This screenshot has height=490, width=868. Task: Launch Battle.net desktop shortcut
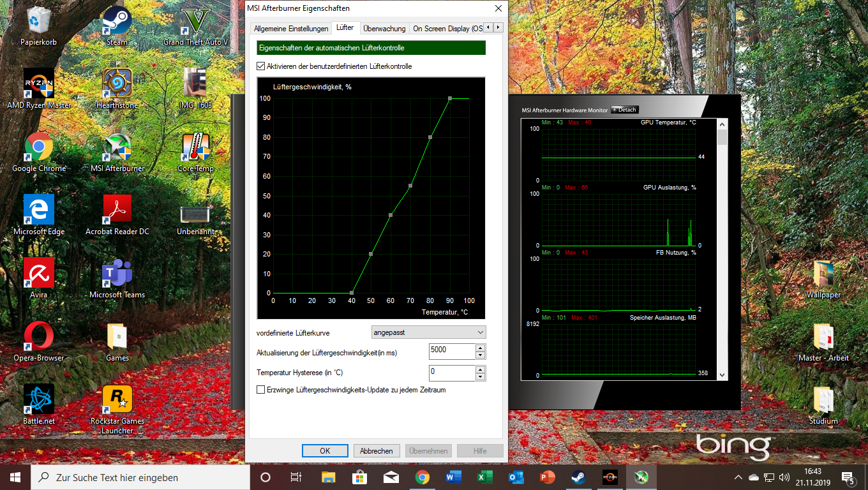pyautogui.click(x=39, y=405)
